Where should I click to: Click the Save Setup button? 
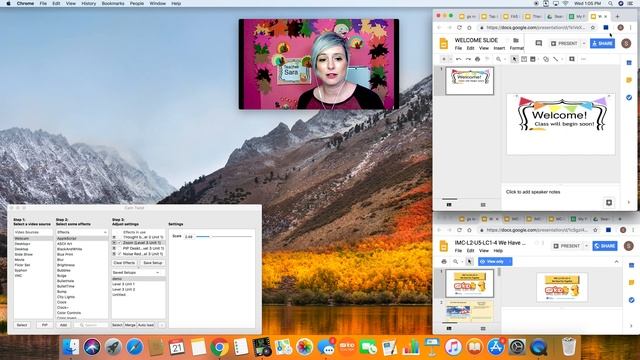click(153, 263)
